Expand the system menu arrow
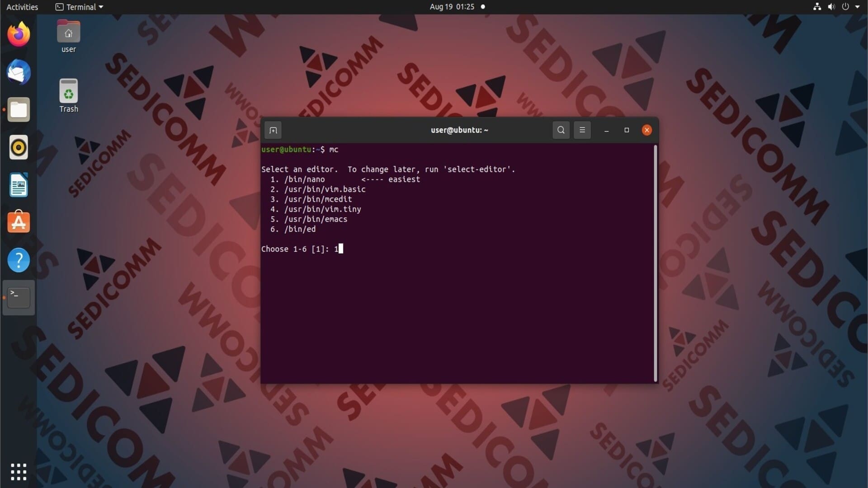This screenshot has width=868, height=488. point(857,7)
